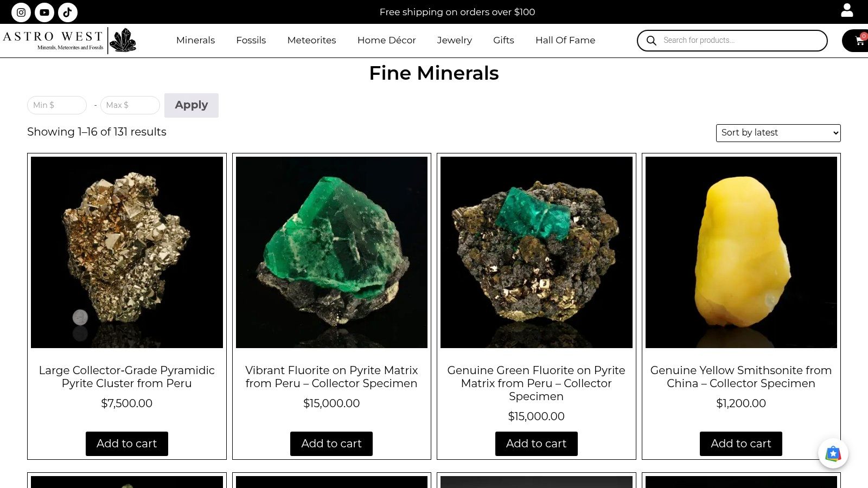Viewport: 868px width, 488px height.
Task: Open the Jewelry menu
Action: point(455,40)
